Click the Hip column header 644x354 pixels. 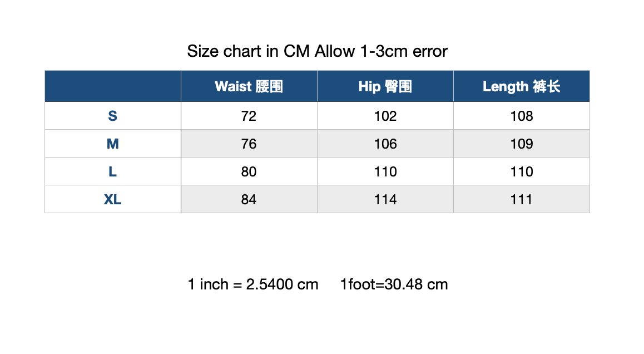[x=385, y=86]
